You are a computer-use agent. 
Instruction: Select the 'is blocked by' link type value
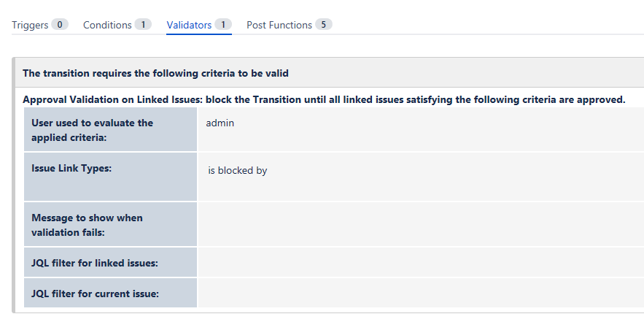[x=238, y=171]
